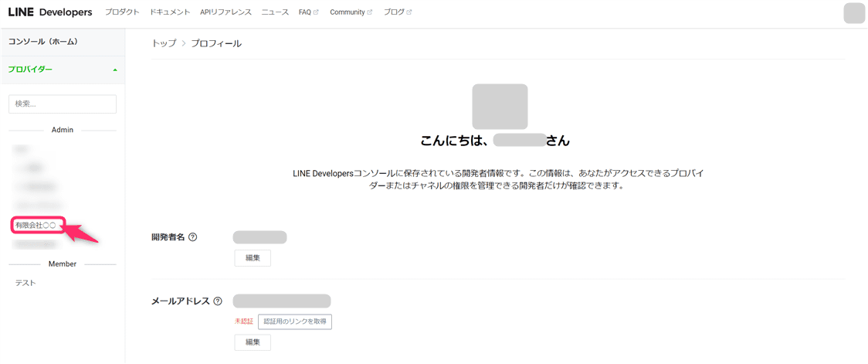Click 認証用のリンクを取得 button
The height and width of the screenshot is (364, 868).
point(295,321)
